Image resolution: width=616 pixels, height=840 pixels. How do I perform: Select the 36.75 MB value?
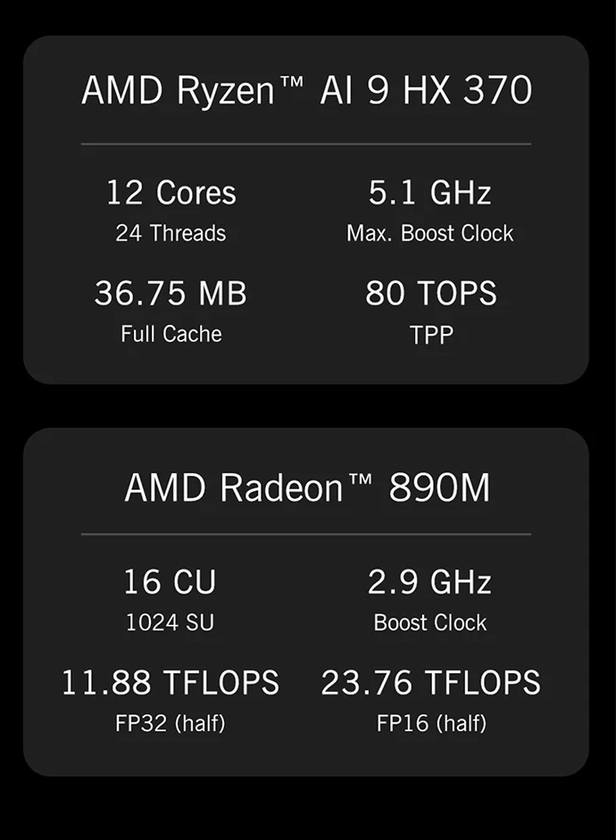(x=171, y=294)
